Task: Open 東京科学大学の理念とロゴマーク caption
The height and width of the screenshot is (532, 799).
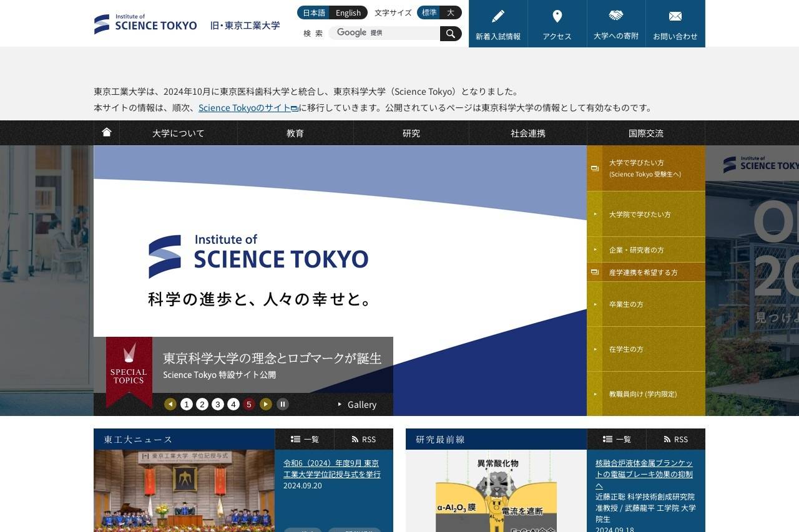Action: (272, 358)
